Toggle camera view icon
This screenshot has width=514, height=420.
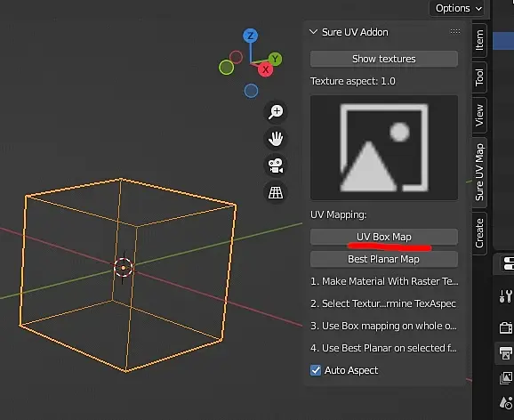[x=276, y=166]
